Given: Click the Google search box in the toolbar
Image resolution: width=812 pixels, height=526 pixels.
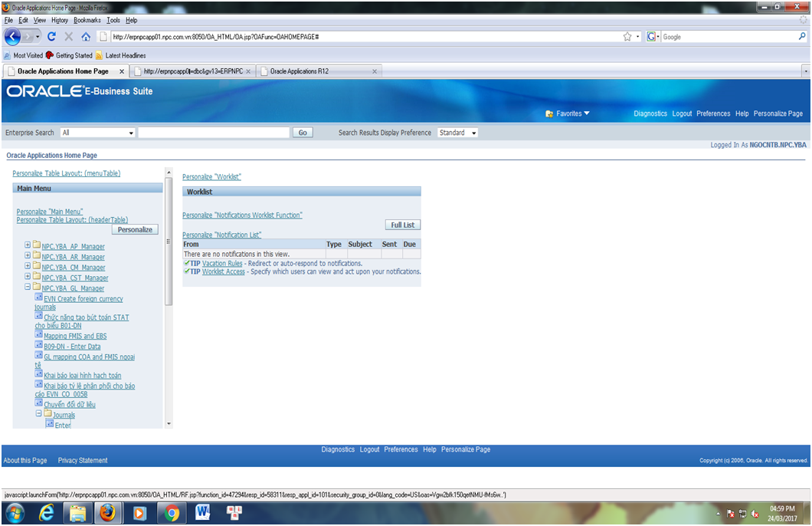Looking at the screenshot, I should 729,37.
